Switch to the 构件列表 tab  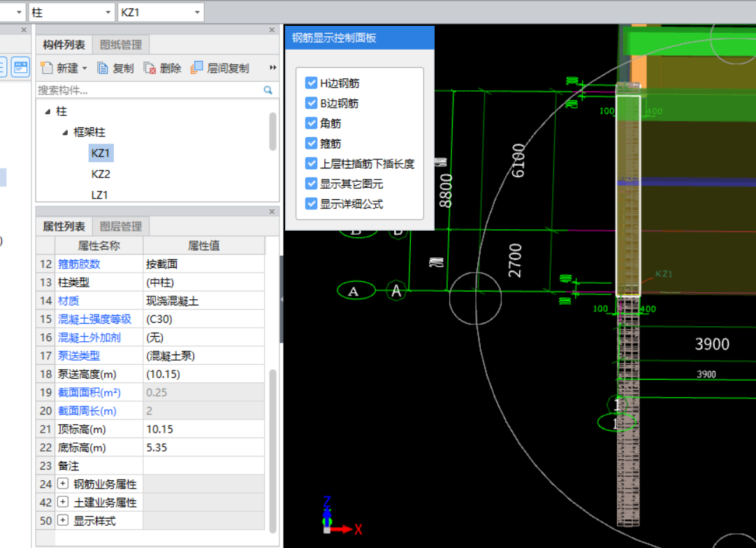click(x=64, y=45)
